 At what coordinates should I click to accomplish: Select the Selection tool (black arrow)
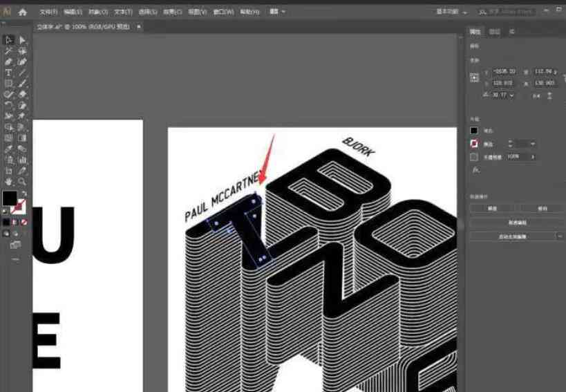tap(9, 40)
